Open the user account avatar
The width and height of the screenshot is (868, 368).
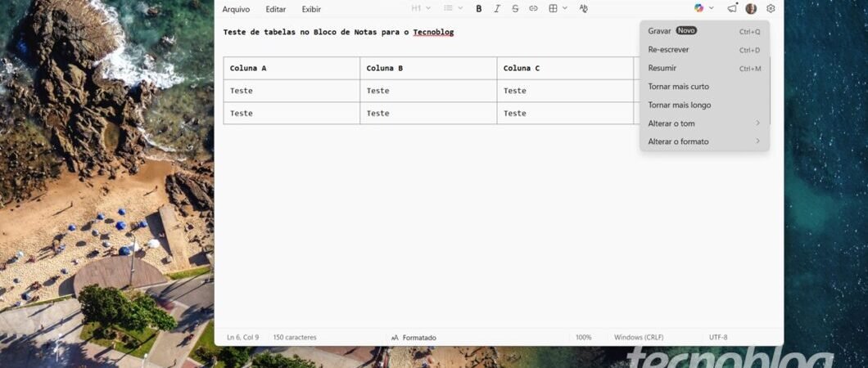pos(751,8)
